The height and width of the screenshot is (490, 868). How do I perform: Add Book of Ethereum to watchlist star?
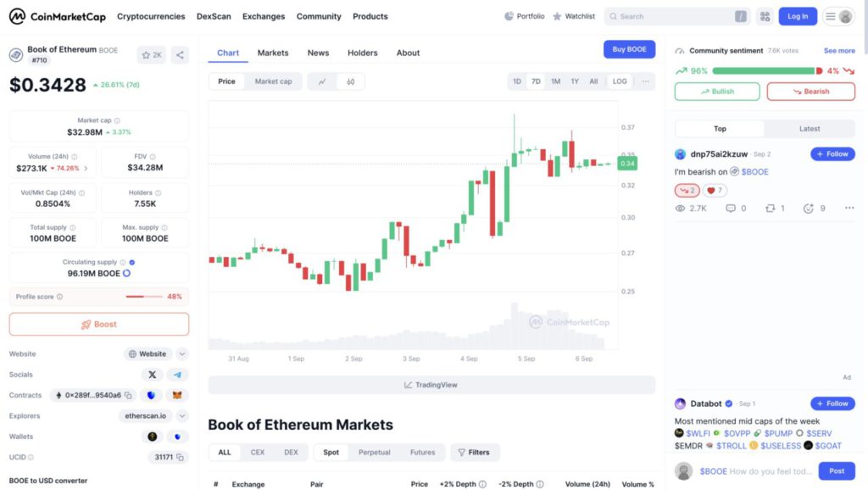(151, 55)
